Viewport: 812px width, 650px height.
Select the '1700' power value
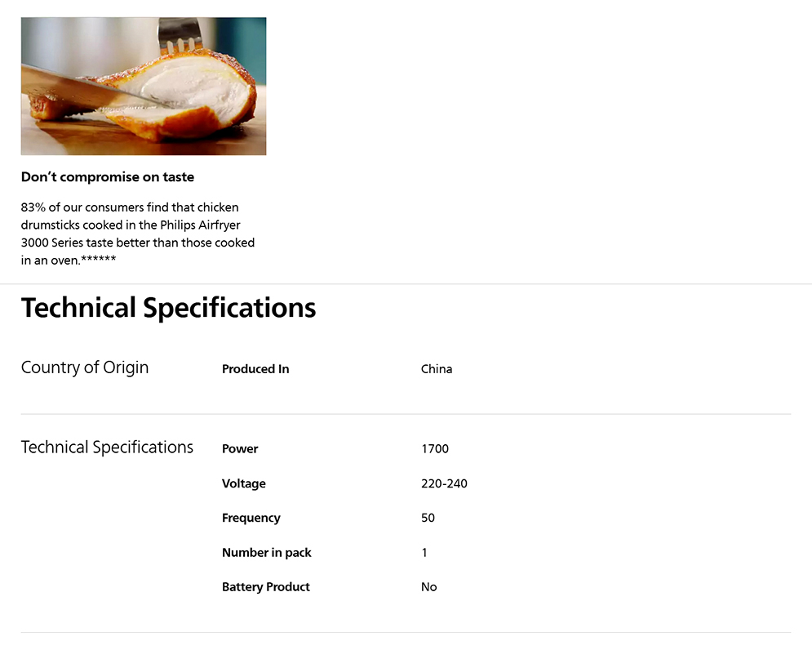435,449
